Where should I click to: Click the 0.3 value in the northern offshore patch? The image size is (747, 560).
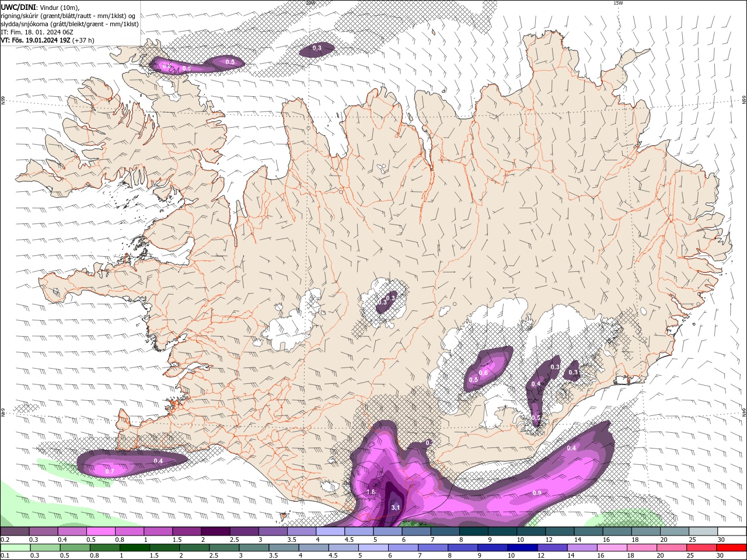[317, 48]
